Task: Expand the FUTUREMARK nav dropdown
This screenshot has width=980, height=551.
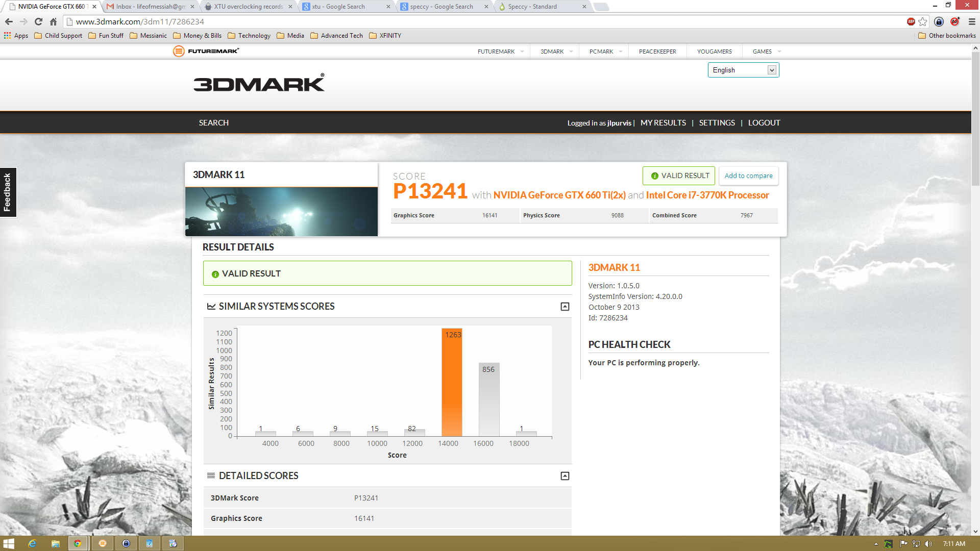Action: point(522,52)
